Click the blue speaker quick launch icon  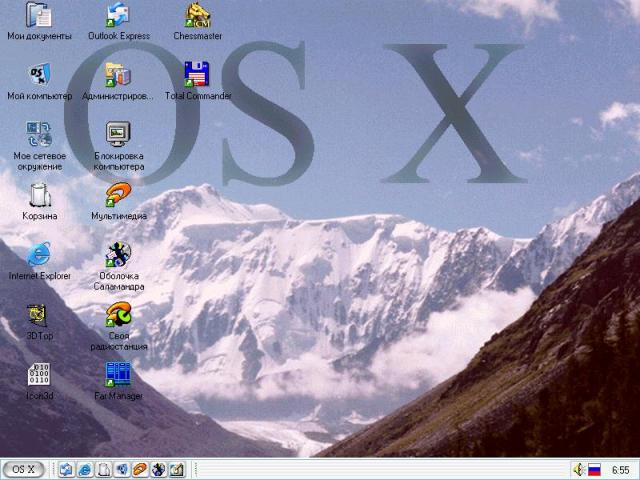122,470
